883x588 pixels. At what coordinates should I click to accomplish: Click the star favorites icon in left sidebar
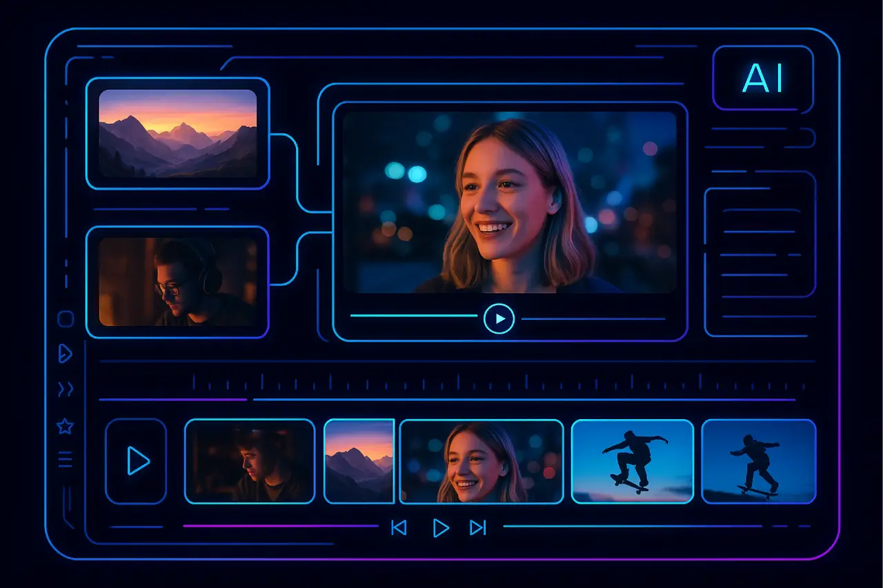[65, 427]
